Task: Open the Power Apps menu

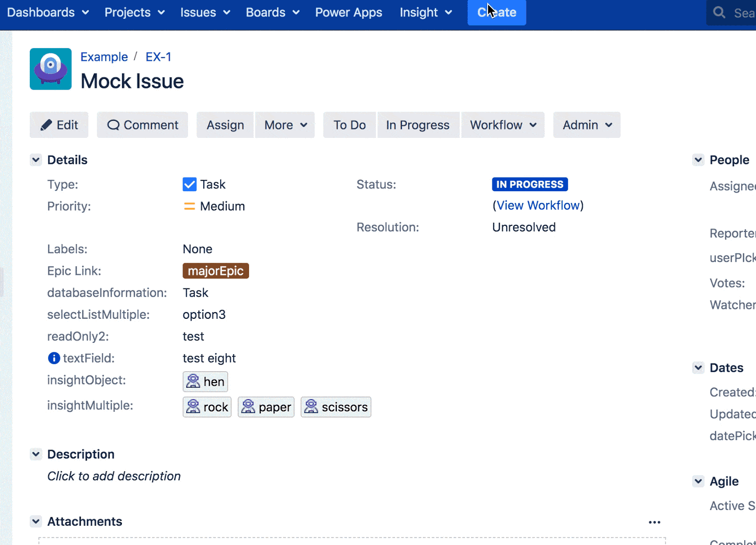Action: (348, 12)
